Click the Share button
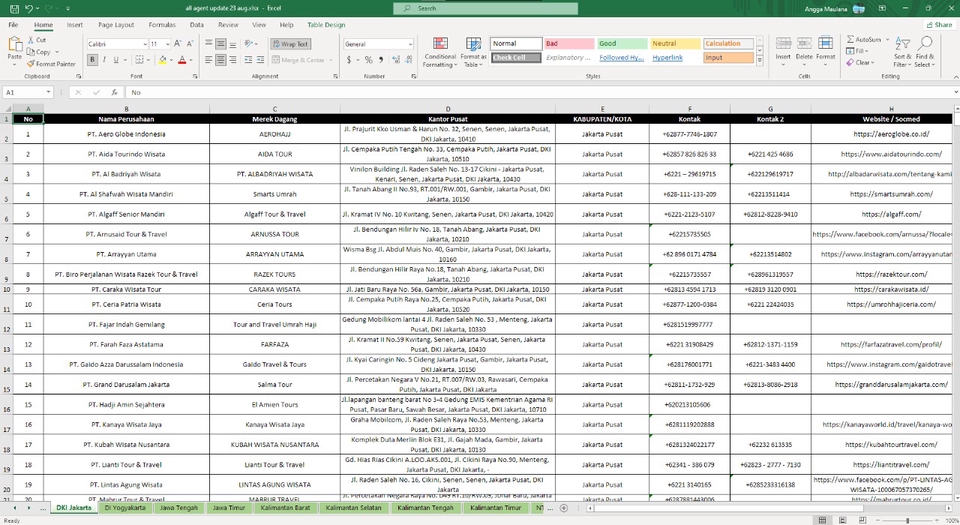This screenshot has height=525, width=960. (x=940, y=25)
